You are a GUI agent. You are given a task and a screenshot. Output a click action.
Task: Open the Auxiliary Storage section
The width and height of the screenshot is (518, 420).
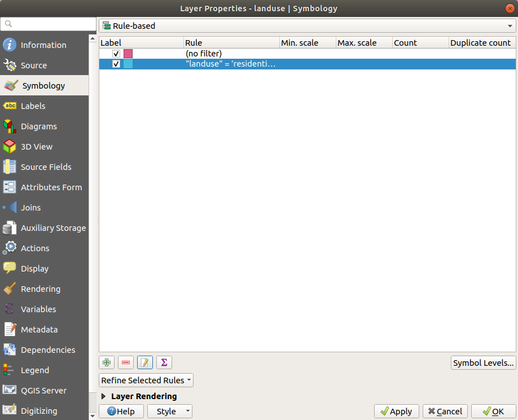[x=53, y=228]
